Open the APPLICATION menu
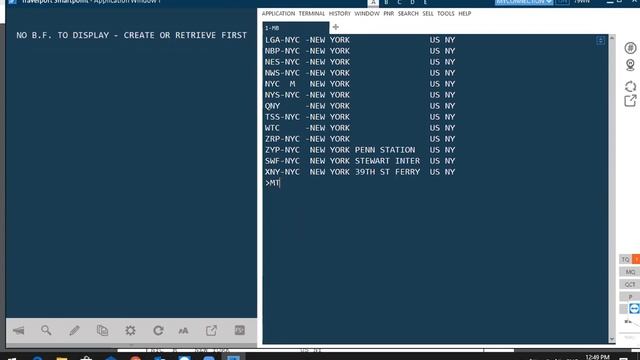 (x=278, y=13)
